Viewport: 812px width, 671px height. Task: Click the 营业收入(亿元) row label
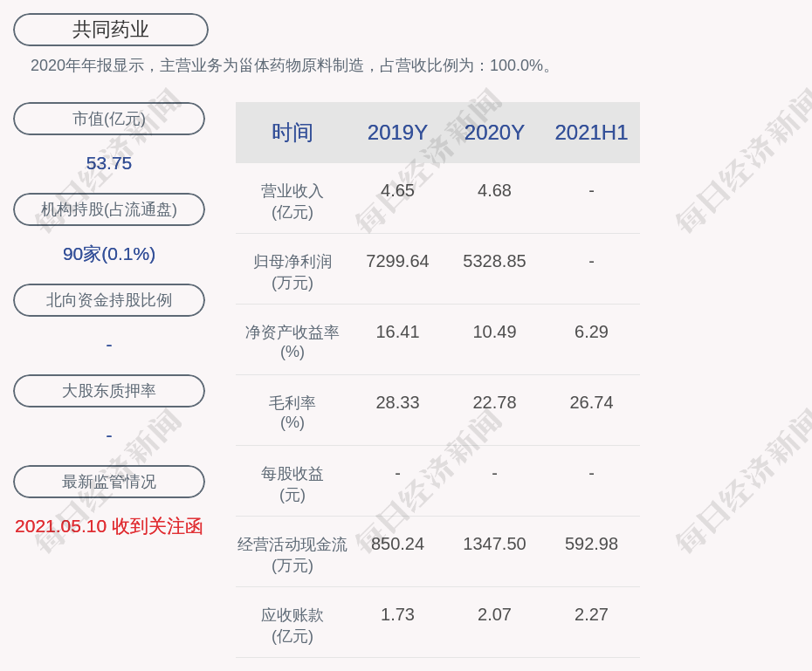point(292,202)
